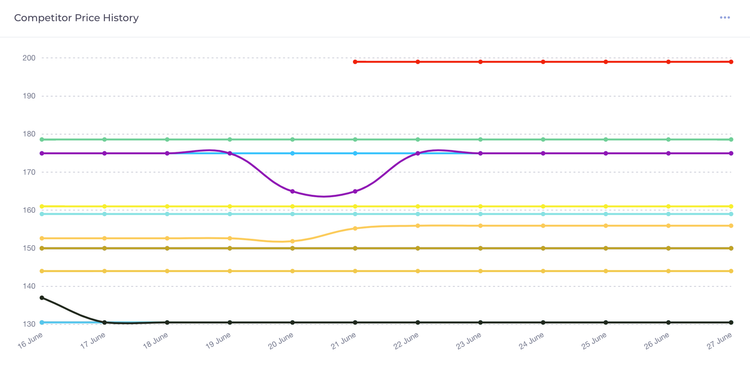Viewport: 750px width, 366px height.
Task: Select the purple line dip point at 20 June
Action: click(292, 191)
